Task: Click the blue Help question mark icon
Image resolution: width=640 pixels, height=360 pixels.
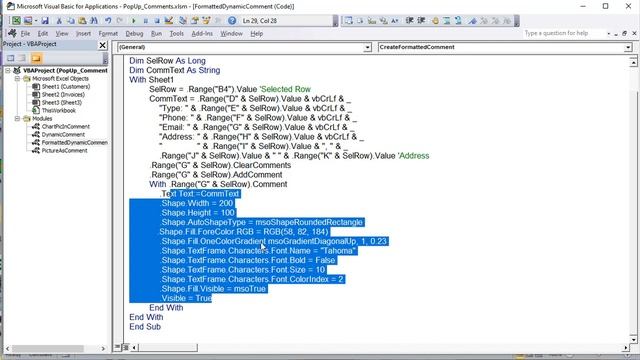Action: click(x=232, y=20)
